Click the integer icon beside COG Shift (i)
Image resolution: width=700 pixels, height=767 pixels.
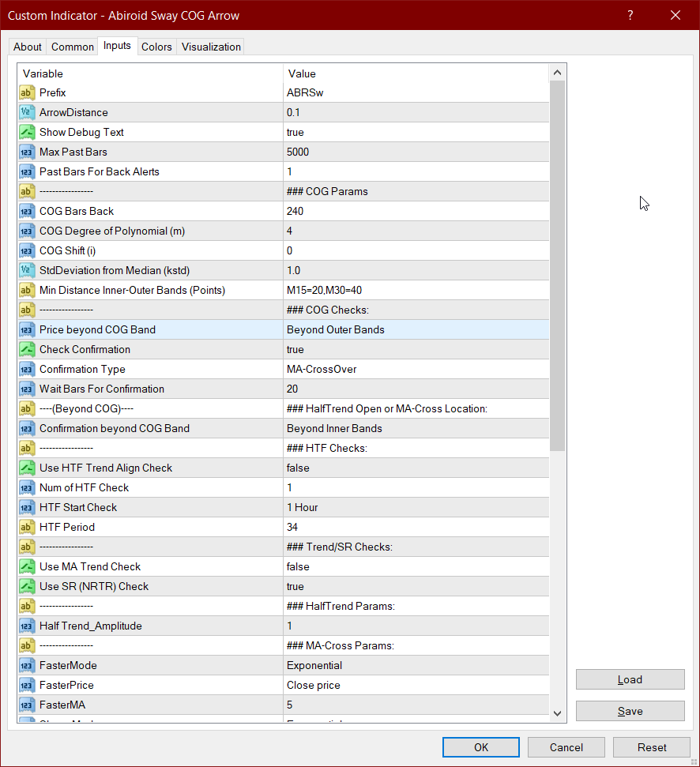pyautogui.click(x=27, y=251)
